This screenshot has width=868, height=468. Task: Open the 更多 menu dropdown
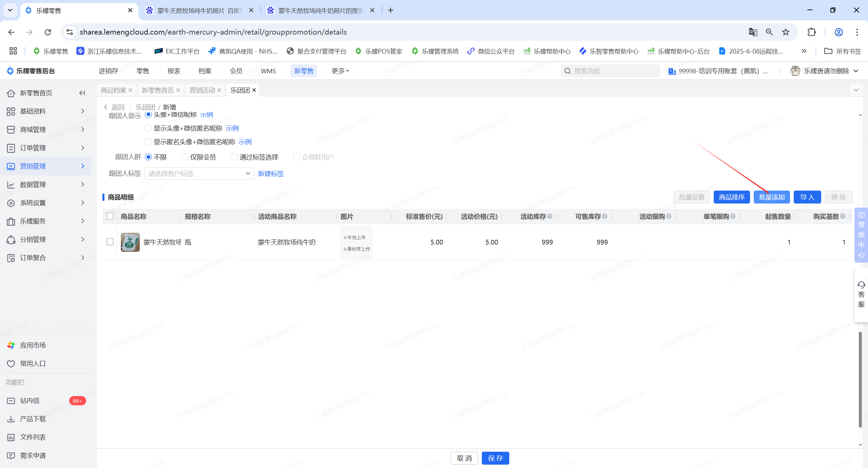[340, 71]
